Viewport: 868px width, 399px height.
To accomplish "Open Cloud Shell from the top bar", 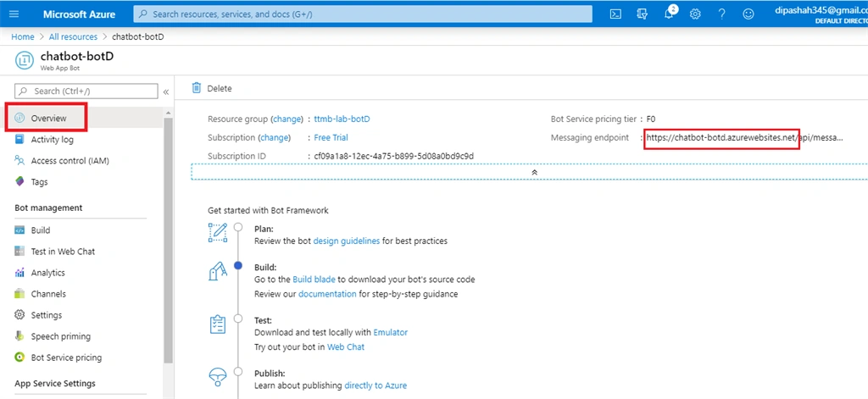I will pos(615,14).
